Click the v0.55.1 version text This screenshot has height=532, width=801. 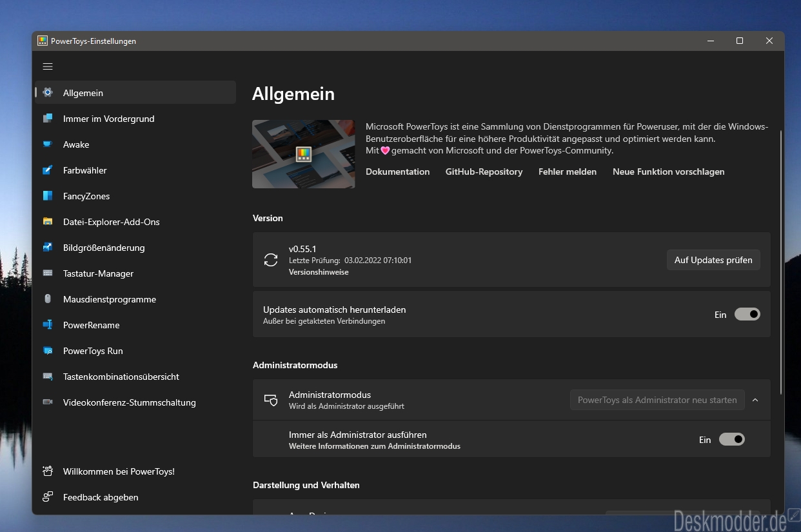302,249
